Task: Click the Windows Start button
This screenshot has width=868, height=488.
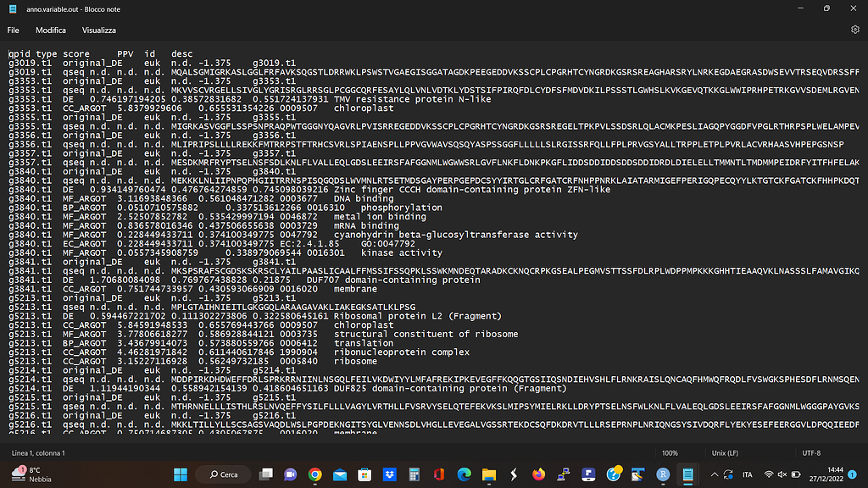Action: [x=181, y=474]
